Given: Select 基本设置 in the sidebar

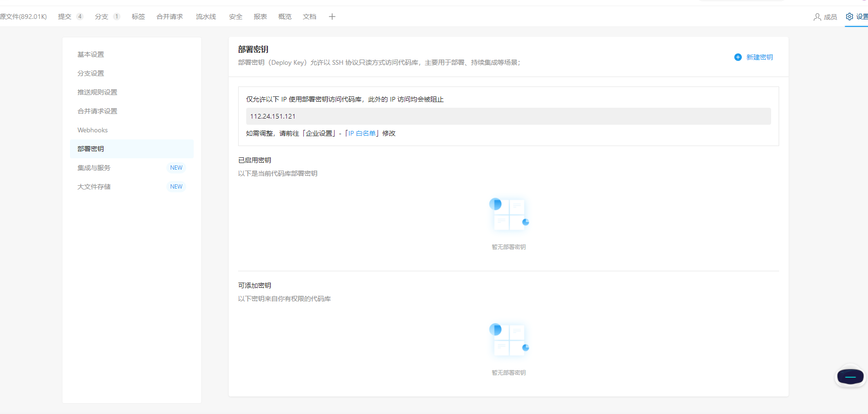Looking at the screenshot, I should [132, 54].
